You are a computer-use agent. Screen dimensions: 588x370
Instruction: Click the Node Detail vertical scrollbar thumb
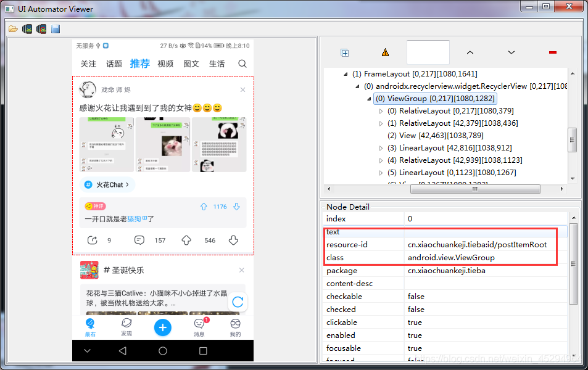click(x=573, y=264)
